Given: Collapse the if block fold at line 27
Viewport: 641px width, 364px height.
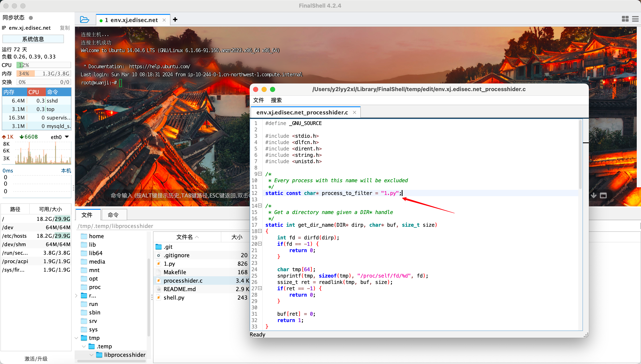Looking at the screenshot, I should click(260, 288).
